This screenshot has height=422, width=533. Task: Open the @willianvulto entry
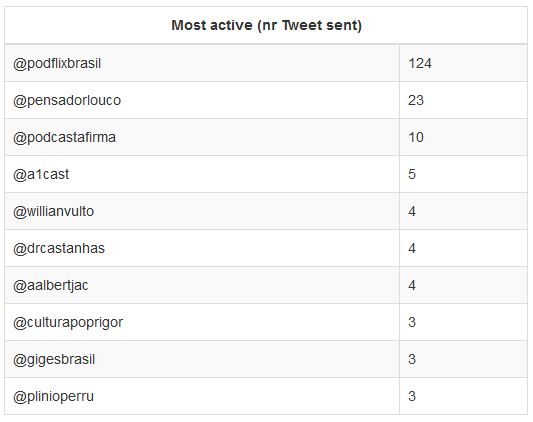53,212
